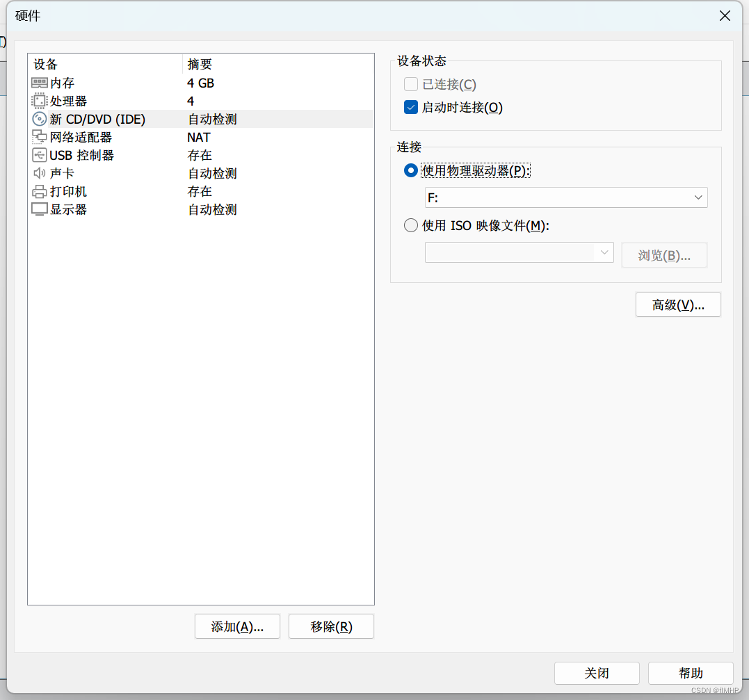Select the 使用 ISO 映像文件 radio button
Screen dimensions: 749x700
tap(411, 226)
